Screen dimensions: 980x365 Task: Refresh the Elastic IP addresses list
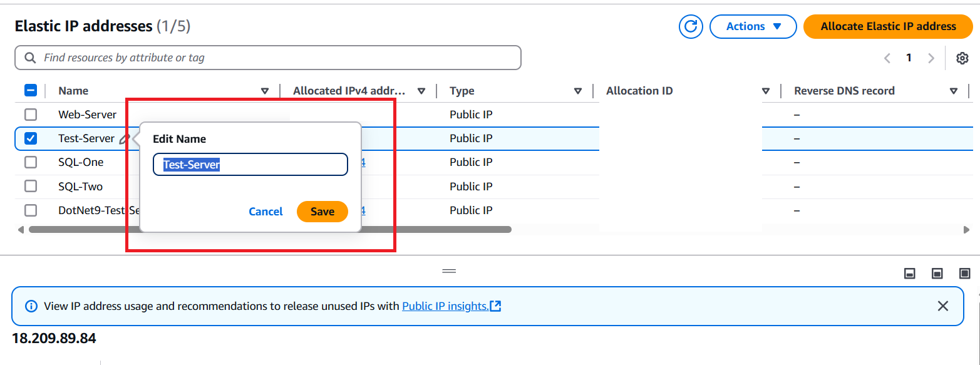pyautogui.click(x=691, y=26)
